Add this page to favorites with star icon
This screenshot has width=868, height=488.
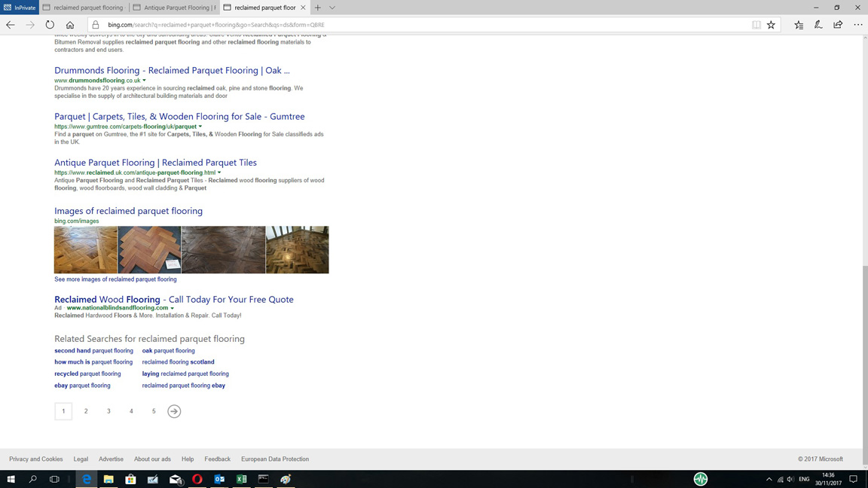(771, 25)
